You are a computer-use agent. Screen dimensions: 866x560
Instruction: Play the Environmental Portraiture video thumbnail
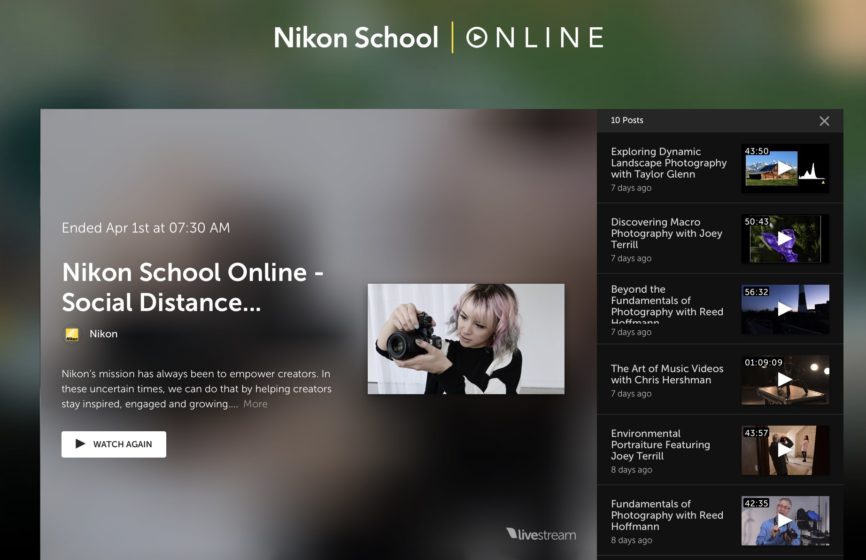784,450
